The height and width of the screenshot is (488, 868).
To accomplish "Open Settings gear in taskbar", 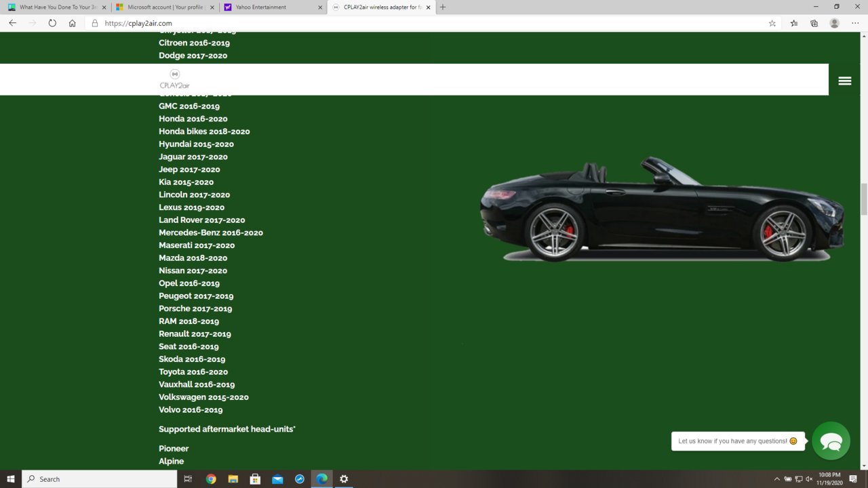I will coord(344,479).
